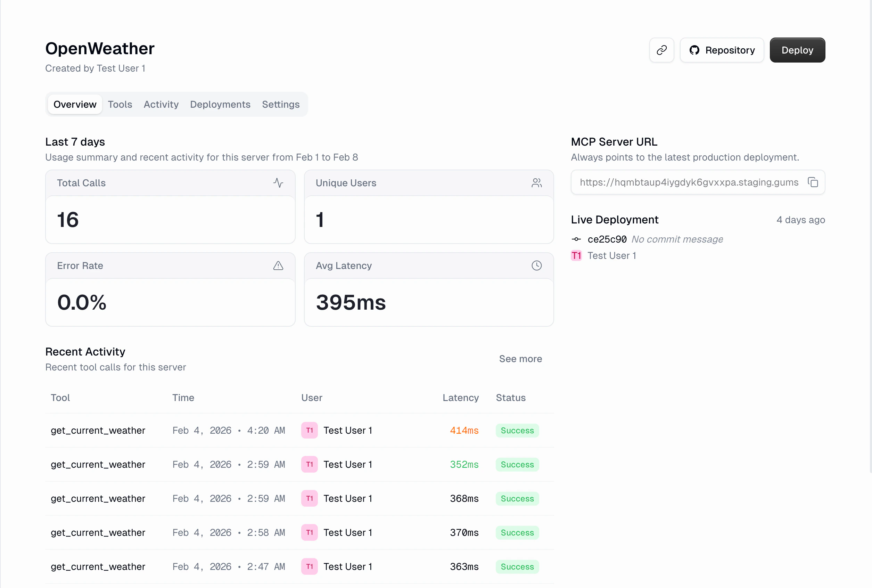Click T1 avatar in the 4:20 AM row

pos(309,431)
